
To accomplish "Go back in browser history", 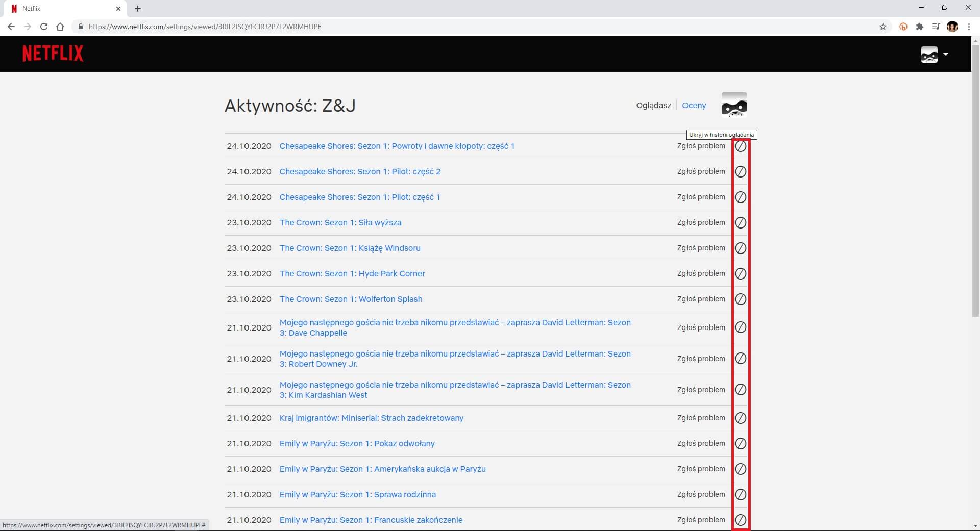I will point(11,27).
